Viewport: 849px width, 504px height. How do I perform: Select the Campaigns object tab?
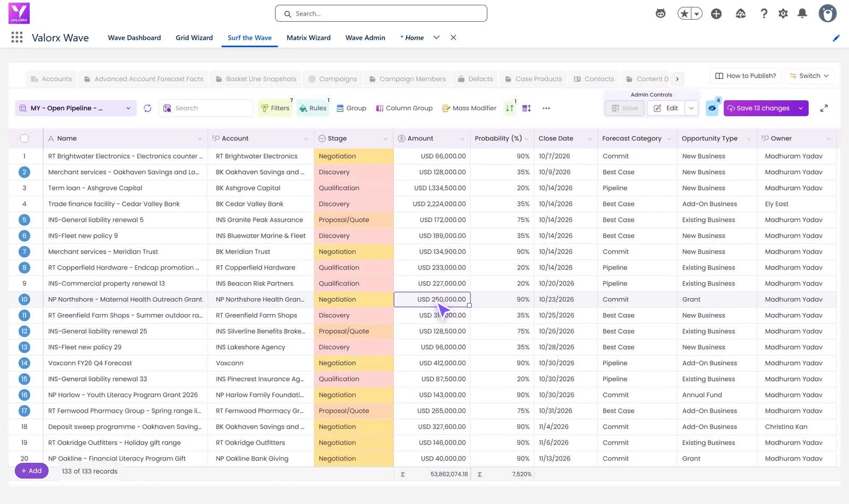[333, 79]
